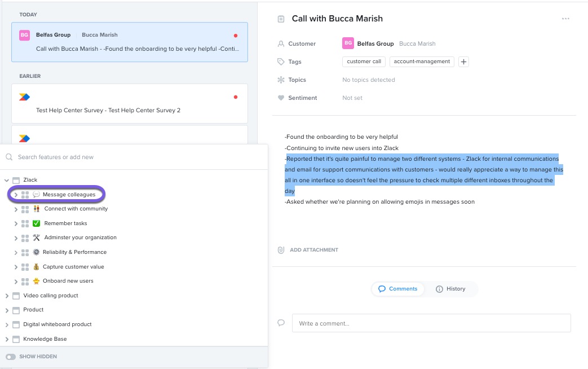Switch to the History tab
Image resolution: width=588 pixels, height=369 pixels.
(x=450, y=289)
